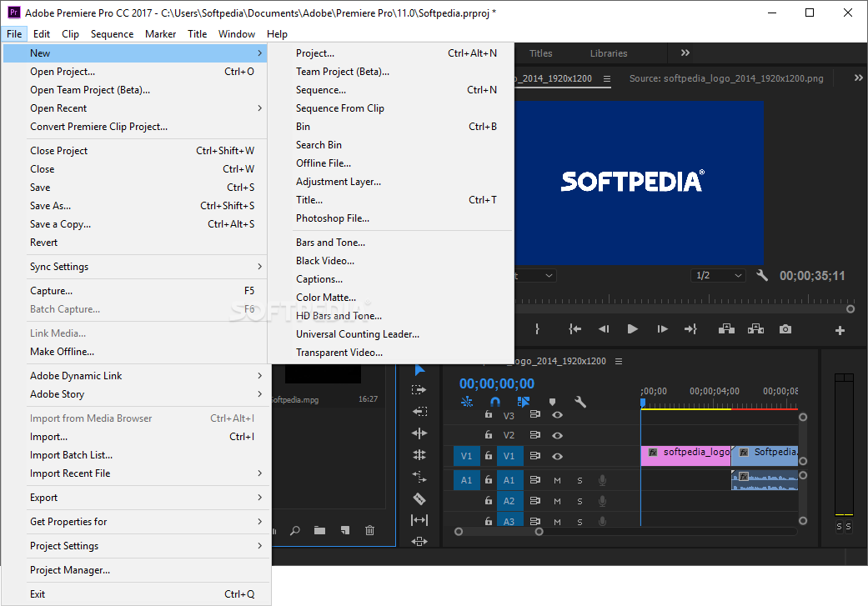Choose Adjustment Layer... from the submenu
868x606 pixels.
click(x=391, y=182)
